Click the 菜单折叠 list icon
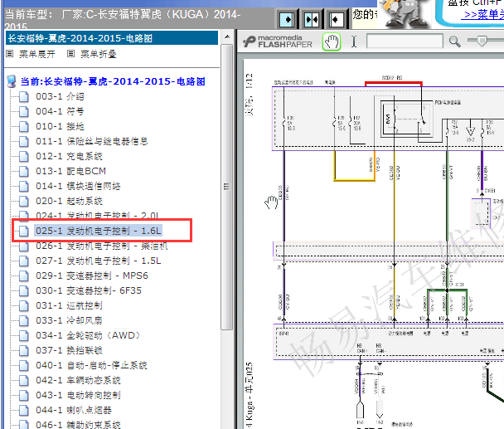 point(70,54)
